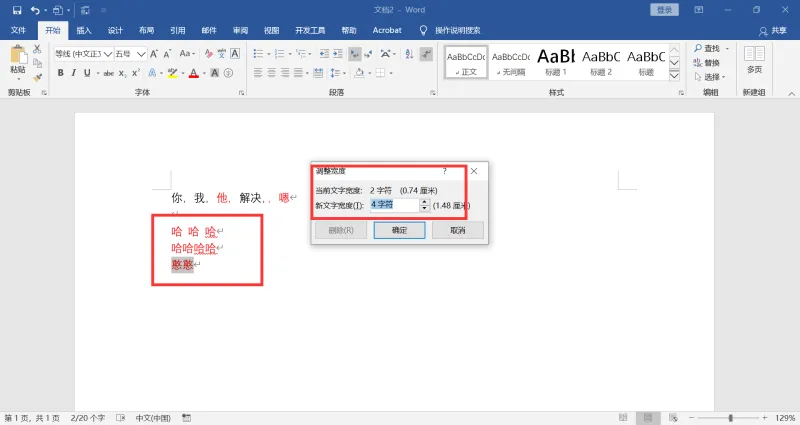Image resolution: width=800 pixels, height=425 pixels.
Task: Select the 标题 1 heading style
Action: pyautogui.click(x=556, y=62)
